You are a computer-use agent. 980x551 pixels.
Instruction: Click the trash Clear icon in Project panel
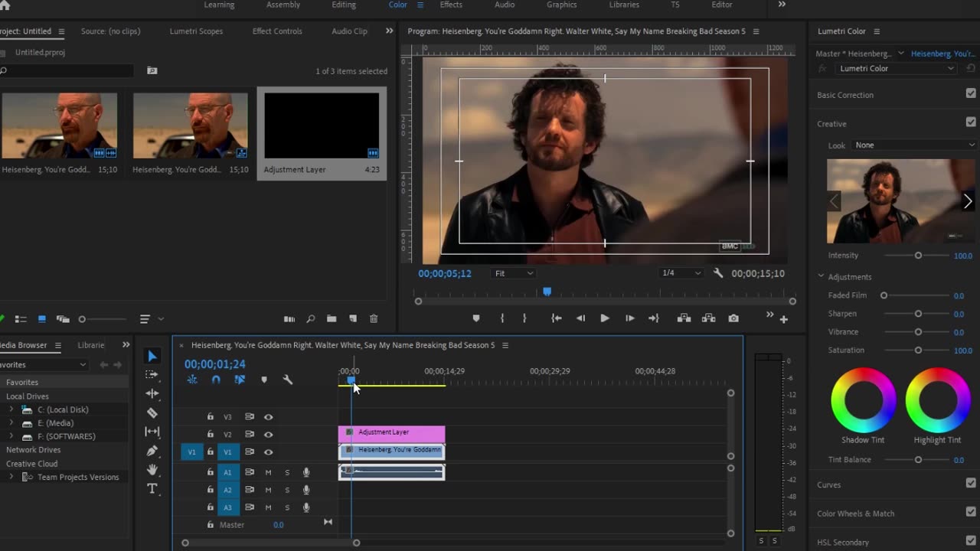click(x=374, y=319)
